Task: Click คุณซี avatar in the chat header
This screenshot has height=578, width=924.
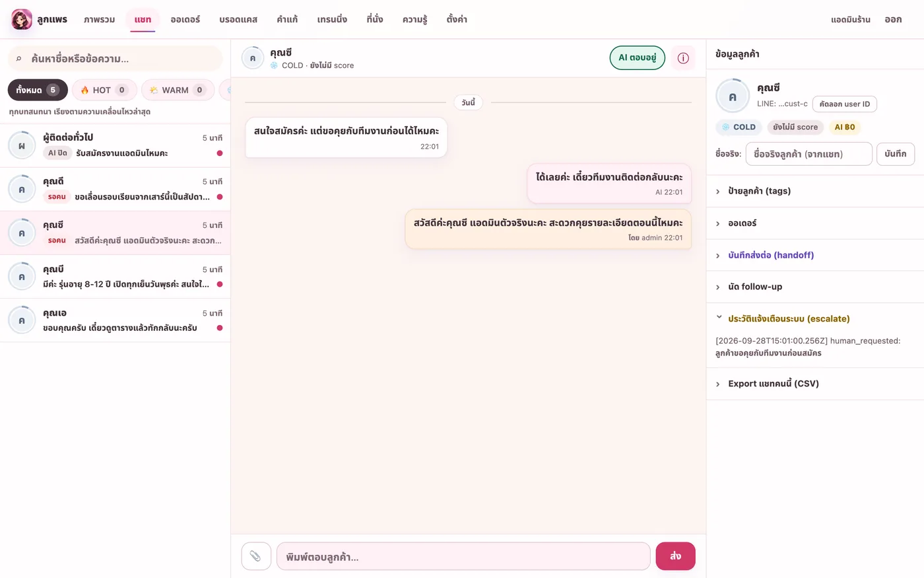Action: 253,58
